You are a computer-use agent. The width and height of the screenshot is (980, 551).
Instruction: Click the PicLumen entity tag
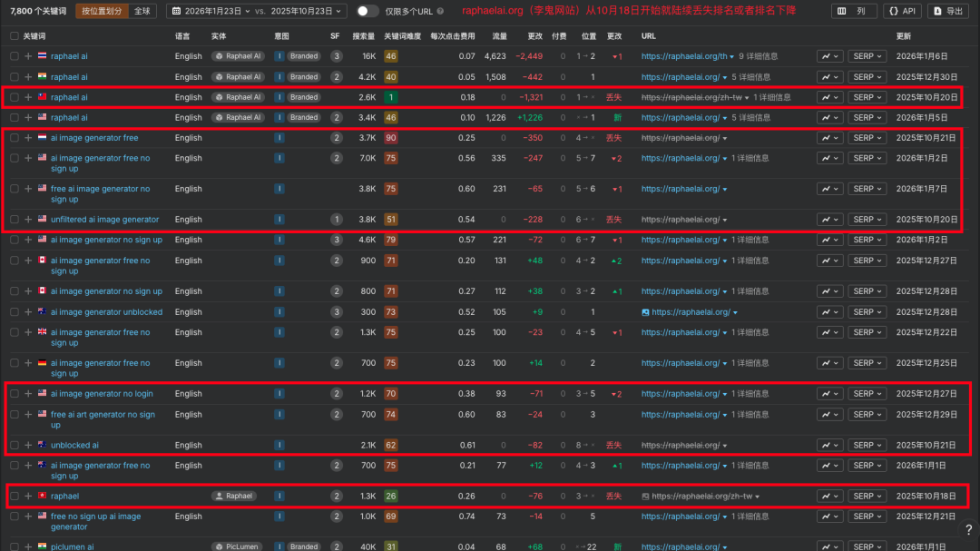(x=236, y=546)
